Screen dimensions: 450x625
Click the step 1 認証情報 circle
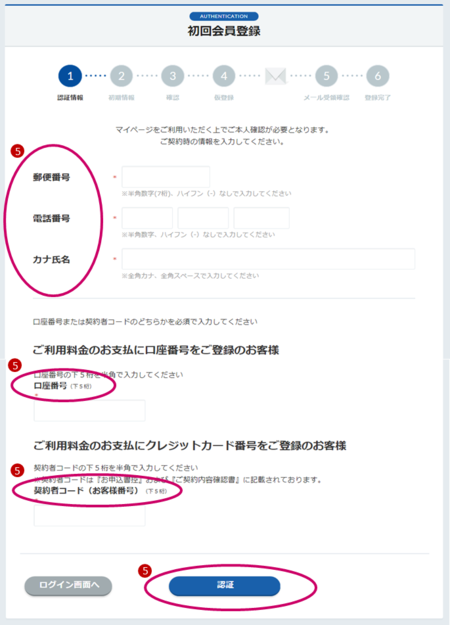[x=70, y=76]
